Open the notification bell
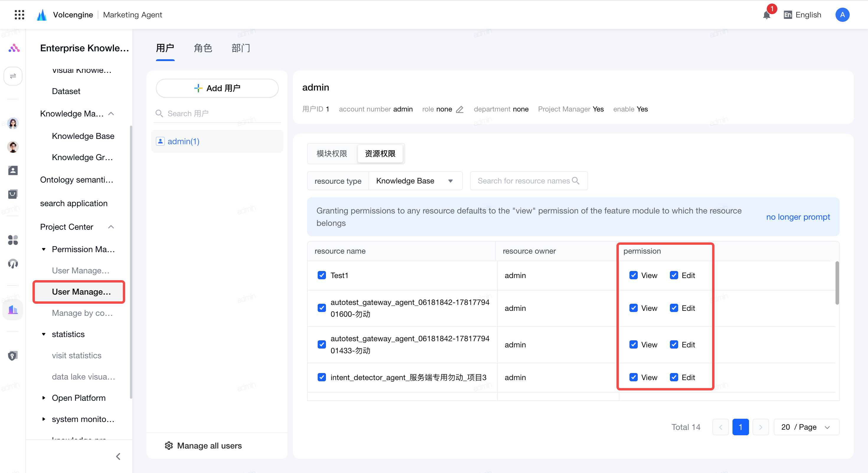This screenshot has height=473, width=868. coord(766,15)
